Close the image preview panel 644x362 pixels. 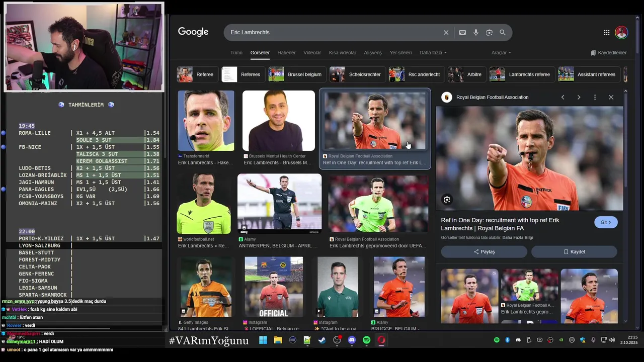pos(611,97)
